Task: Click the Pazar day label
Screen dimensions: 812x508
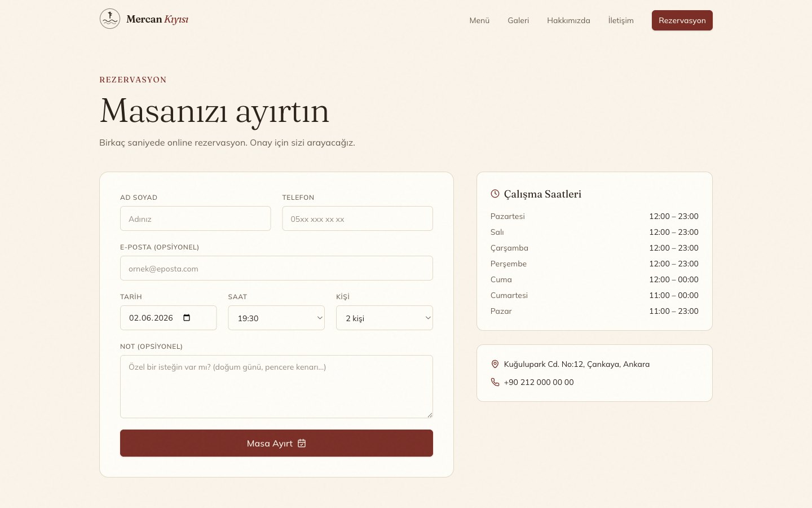Action: (501, 311)
